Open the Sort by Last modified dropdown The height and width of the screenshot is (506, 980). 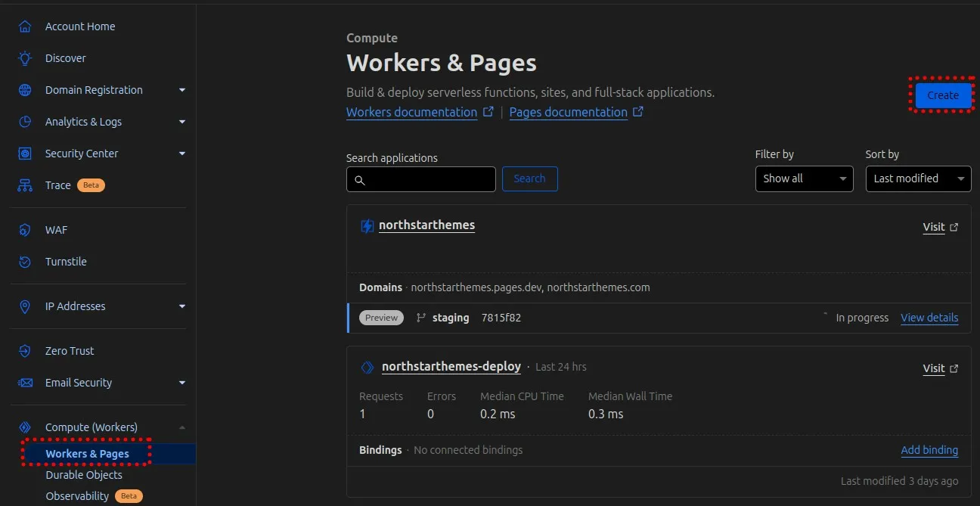pyautogui.click(x=918, y=178)
